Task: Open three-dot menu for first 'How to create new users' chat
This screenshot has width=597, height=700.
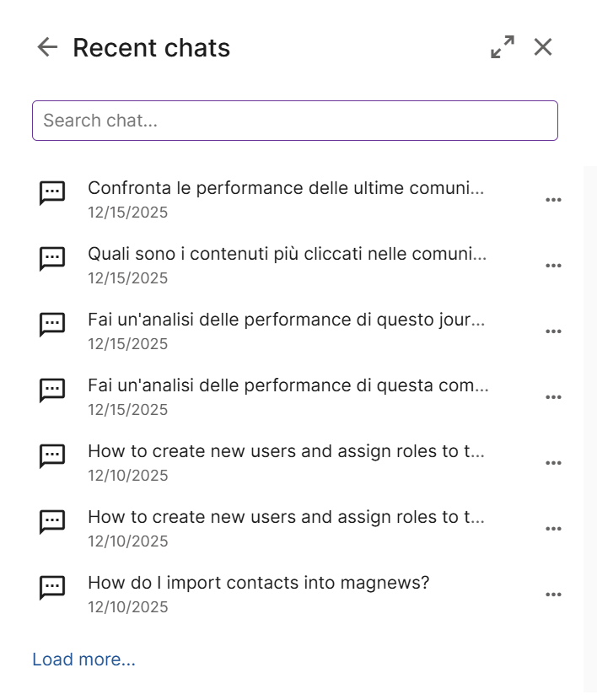Action: click(x=553, y=463)
